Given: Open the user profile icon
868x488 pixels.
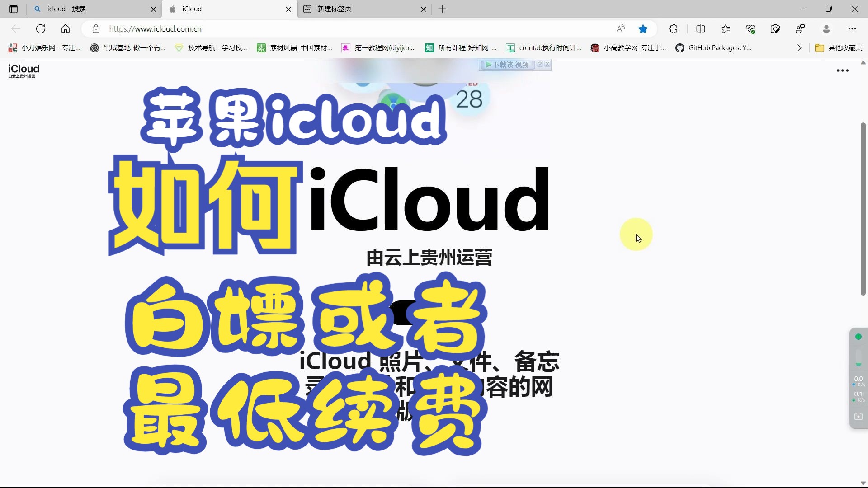Looking at the screenshot, I should [826, 29].
